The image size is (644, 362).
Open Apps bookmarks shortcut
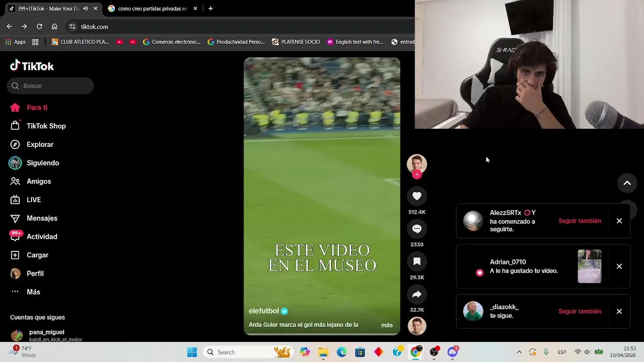16,42
